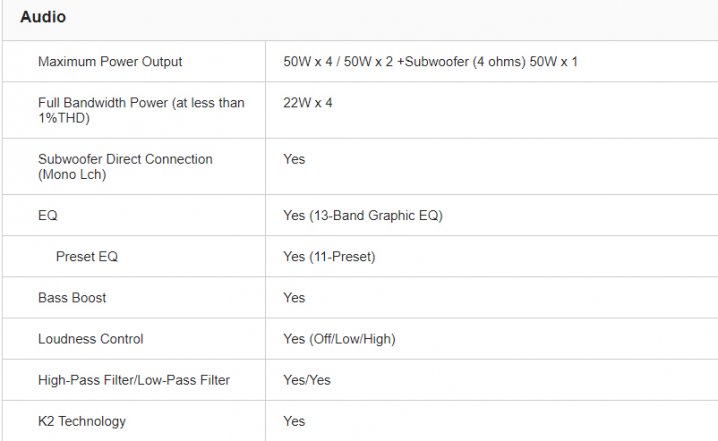Select Yes in the Bass Boost row

pyautogui.click(x=294, y=298)
